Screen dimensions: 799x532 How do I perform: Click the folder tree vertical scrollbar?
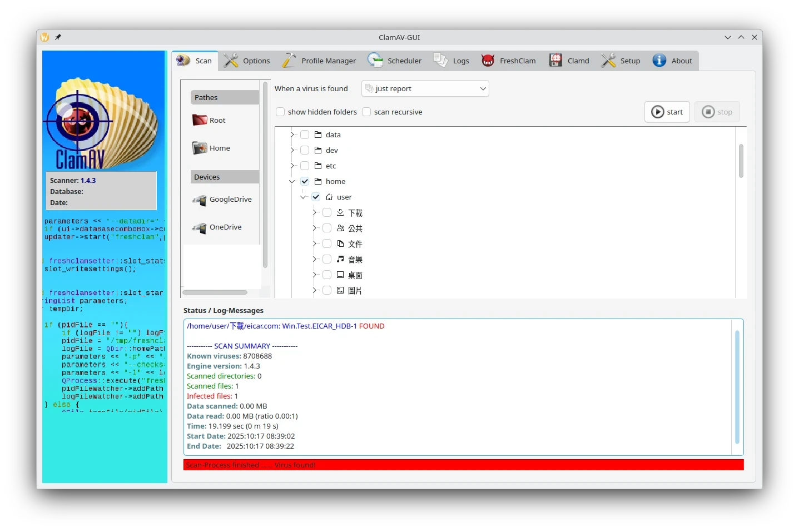coord(741,161)
